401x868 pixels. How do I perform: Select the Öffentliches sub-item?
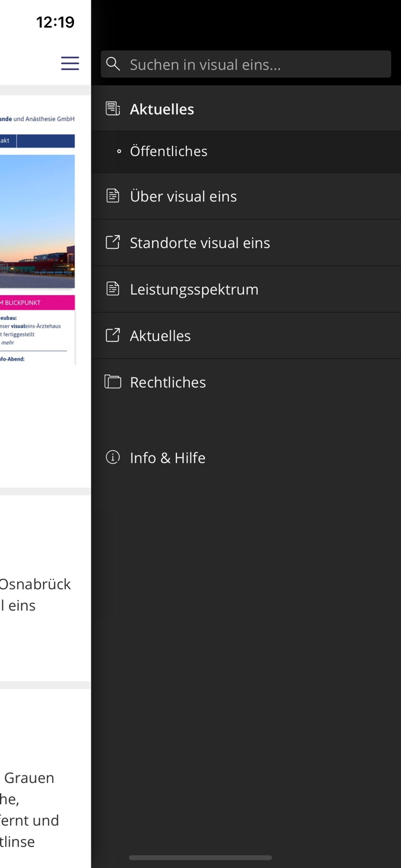[x=168, y=151]
